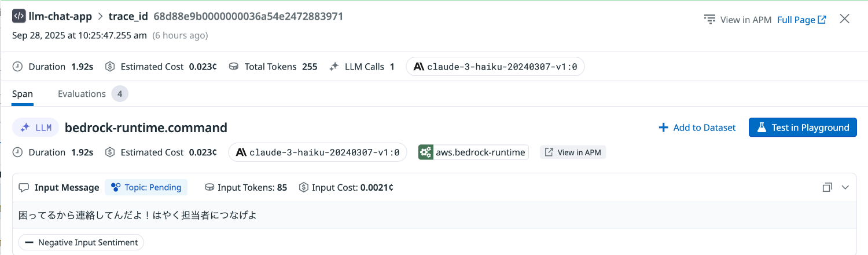The image size is (868, 255).
Task: Click the llm-chat-app code icon
Action: click(19, 16)
